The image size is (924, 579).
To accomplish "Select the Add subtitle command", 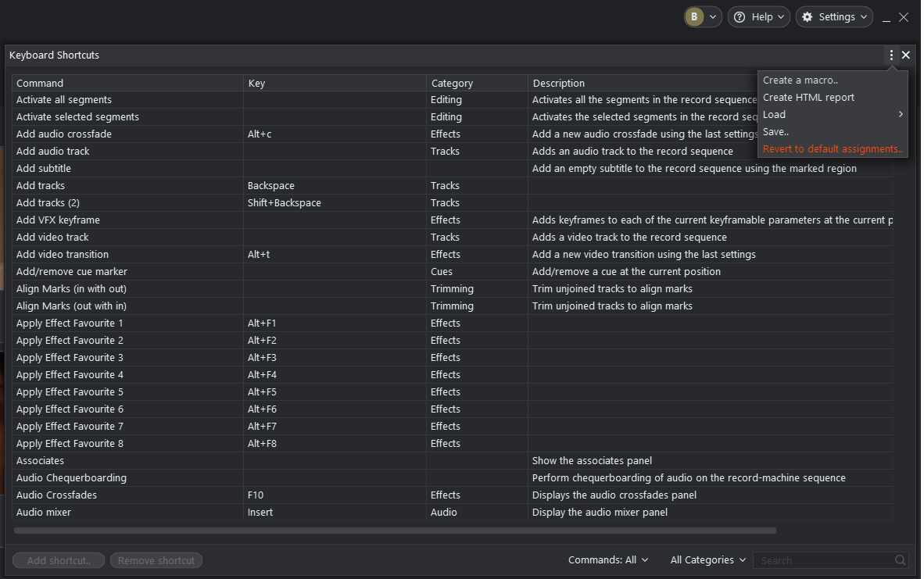I will (x=43, y=168).
